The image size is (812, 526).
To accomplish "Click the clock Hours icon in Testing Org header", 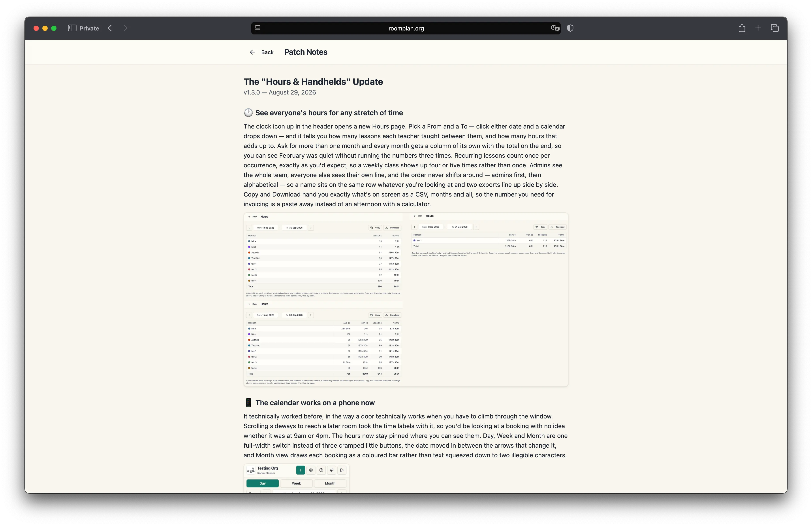I will click(x=321, y=470).
